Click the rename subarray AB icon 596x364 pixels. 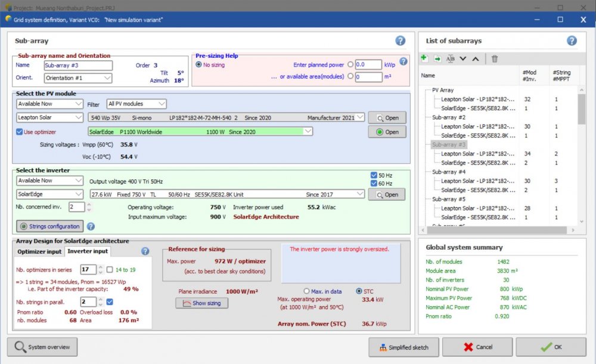(450, 58)
